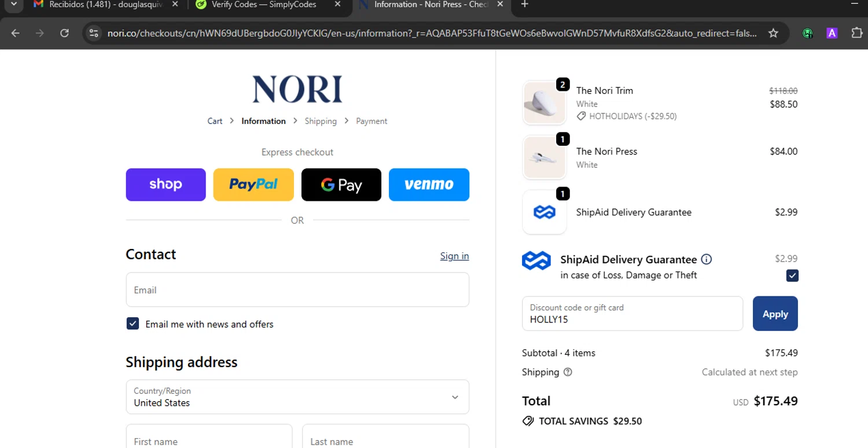This screenshot has height=448, width=868.
Task: Go back to the previous page
Action: 16,33
